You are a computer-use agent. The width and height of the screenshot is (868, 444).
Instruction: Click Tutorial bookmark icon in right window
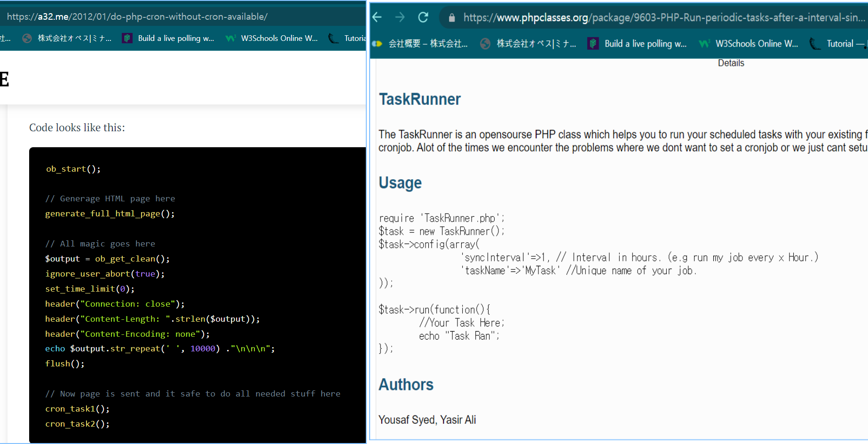(815, 44)
